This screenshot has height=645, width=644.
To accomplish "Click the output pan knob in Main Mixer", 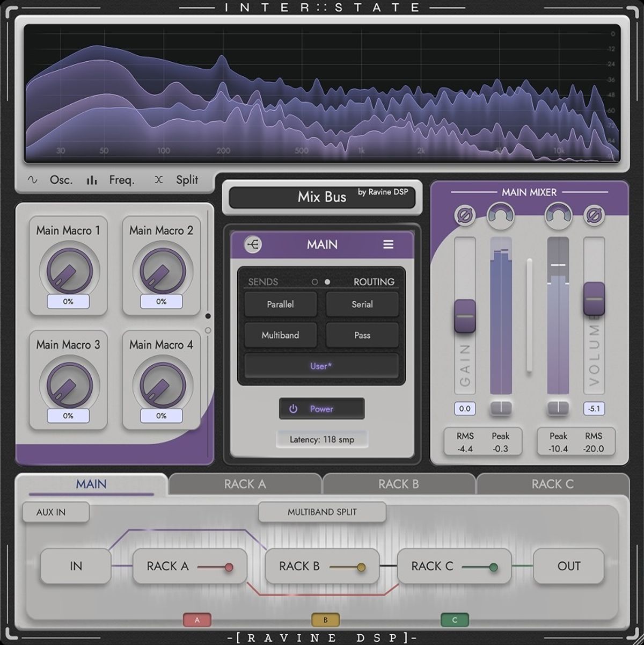I will (x=558, y=216).
